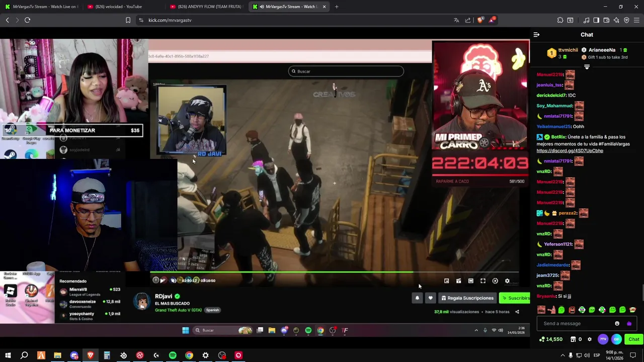Screen dimensions: 644x362
Task: Click the first emote in quick emote row
Action: pyautogui.click(x=541, y=310)
